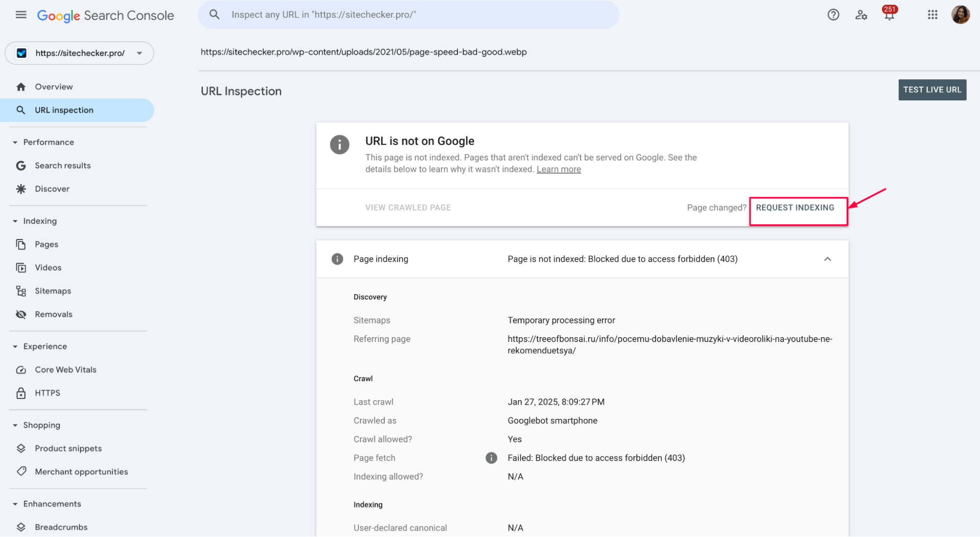Click VIEW CRAWLED PAGE
This screenshot has width=980, height=537.
(408, 208)
